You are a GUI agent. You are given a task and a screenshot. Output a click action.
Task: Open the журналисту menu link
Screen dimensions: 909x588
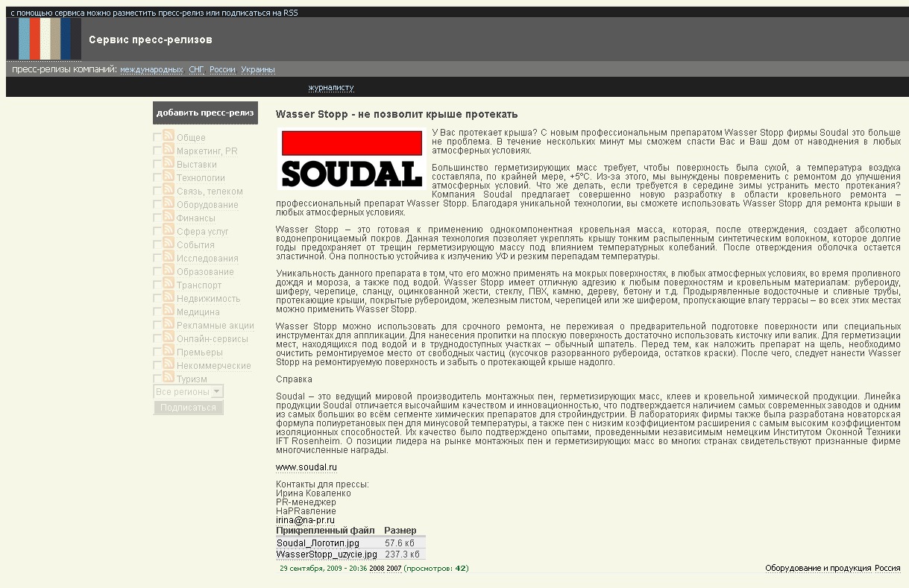(x=331, y=88)
